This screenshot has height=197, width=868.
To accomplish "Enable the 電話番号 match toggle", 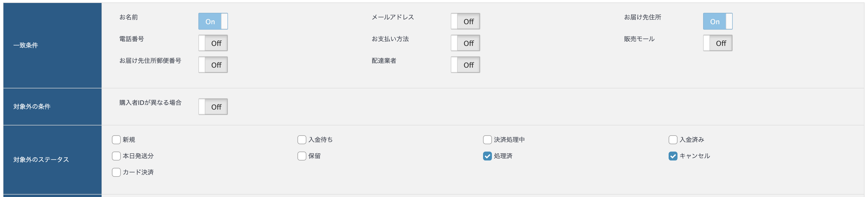I will 213,43.
